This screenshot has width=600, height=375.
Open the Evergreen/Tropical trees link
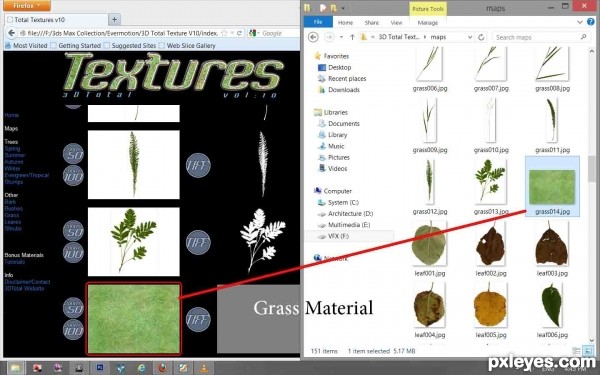tap(27, 175)
